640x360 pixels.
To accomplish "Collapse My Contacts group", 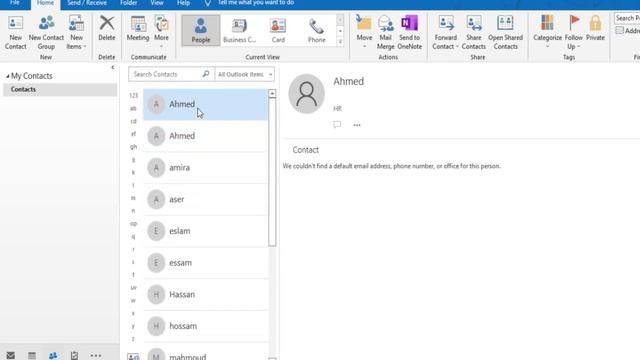I will coord(7,76).
